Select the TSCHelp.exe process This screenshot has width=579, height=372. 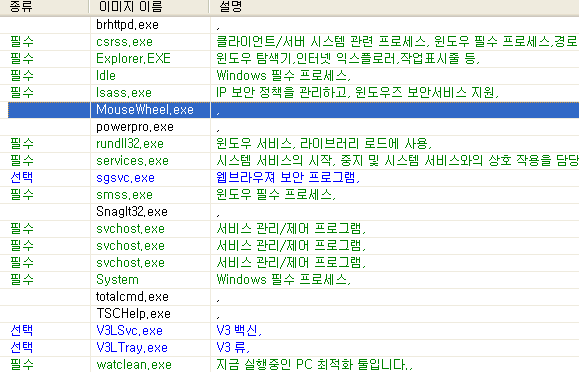pyautogui.click(x=133, y=314)
